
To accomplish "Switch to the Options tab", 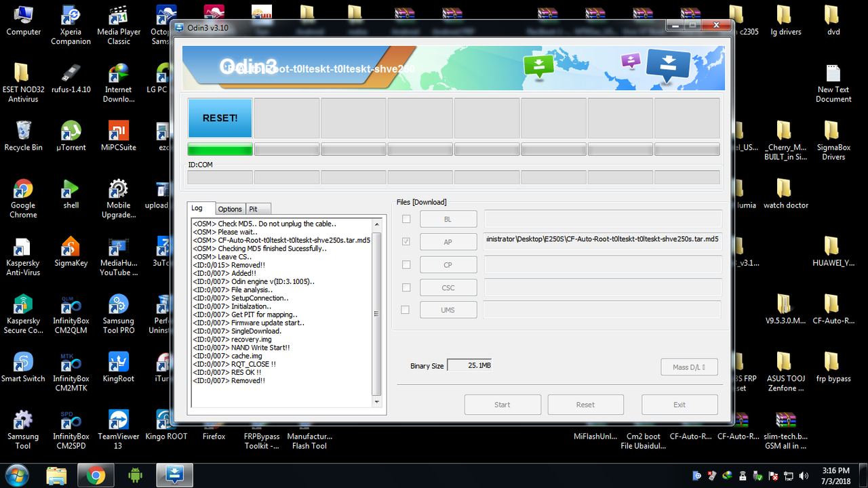I will (x=230, y=209).
